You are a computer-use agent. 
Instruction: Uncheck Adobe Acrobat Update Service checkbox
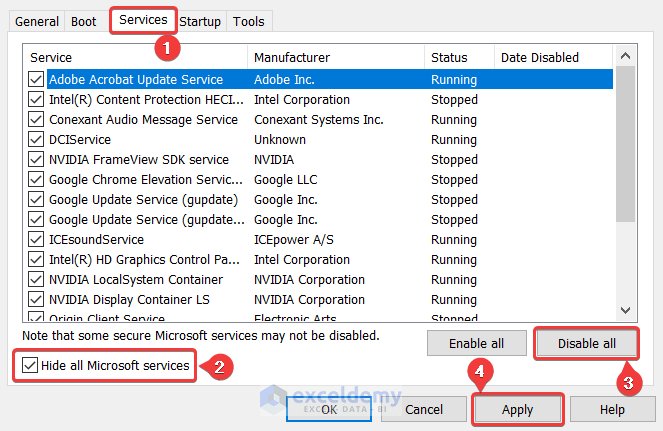[x=36, y=80]
